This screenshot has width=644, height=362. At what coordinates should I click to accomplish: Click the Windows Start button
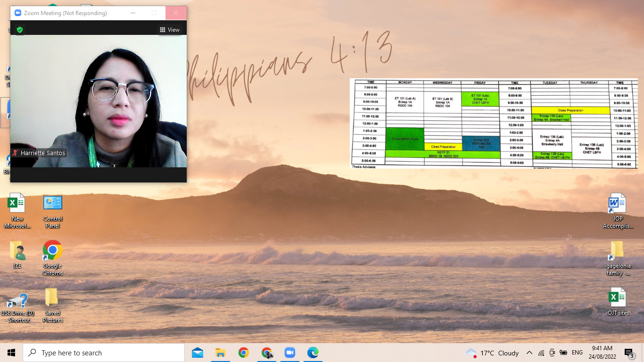(11, 353)
